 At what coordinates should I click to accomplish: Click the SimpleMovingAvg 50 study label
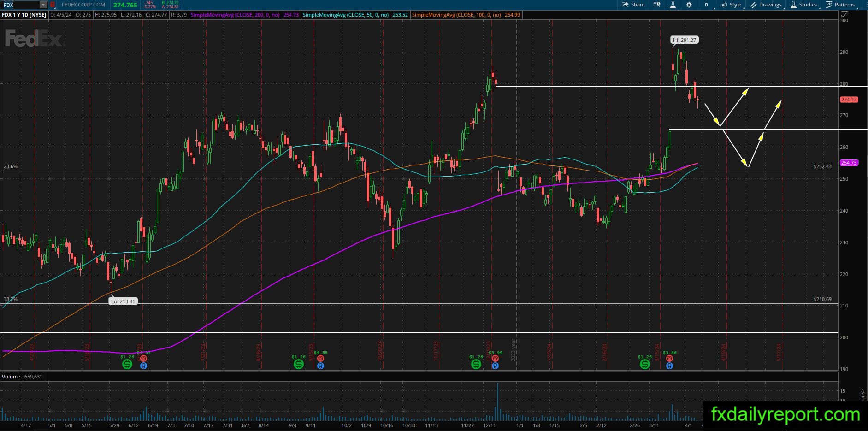click(346, 15)
